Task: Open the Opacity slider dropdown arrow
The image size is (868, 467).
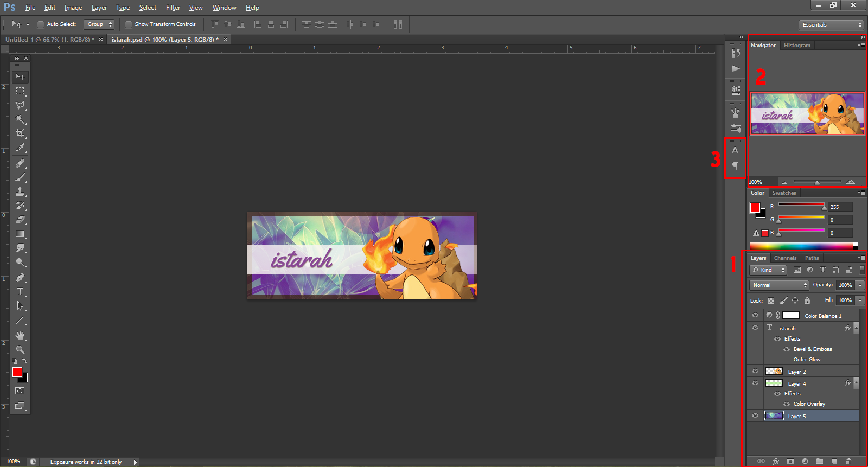Action: (x=860, y=285)
